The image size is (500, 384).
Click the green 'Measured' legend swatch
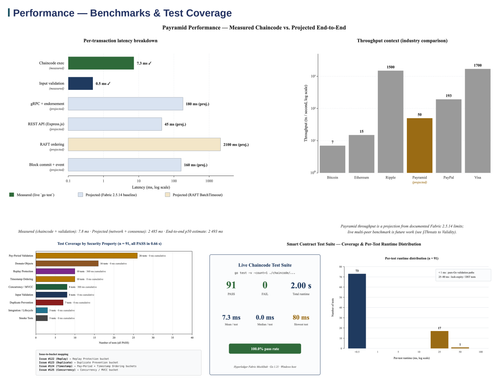pyautogui.click(x=12, y=195)
